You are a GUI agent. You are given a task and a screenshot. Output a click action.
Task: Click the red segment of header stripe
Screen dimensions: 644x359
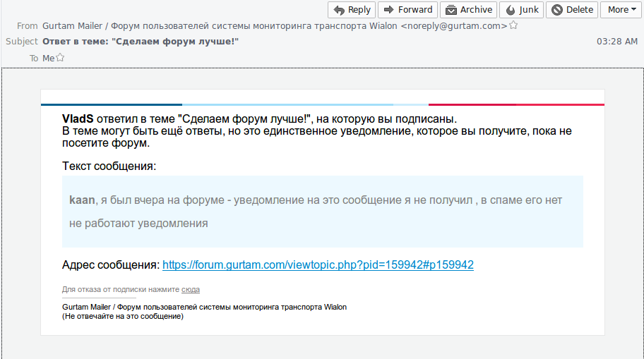click(x=515, y=104)
